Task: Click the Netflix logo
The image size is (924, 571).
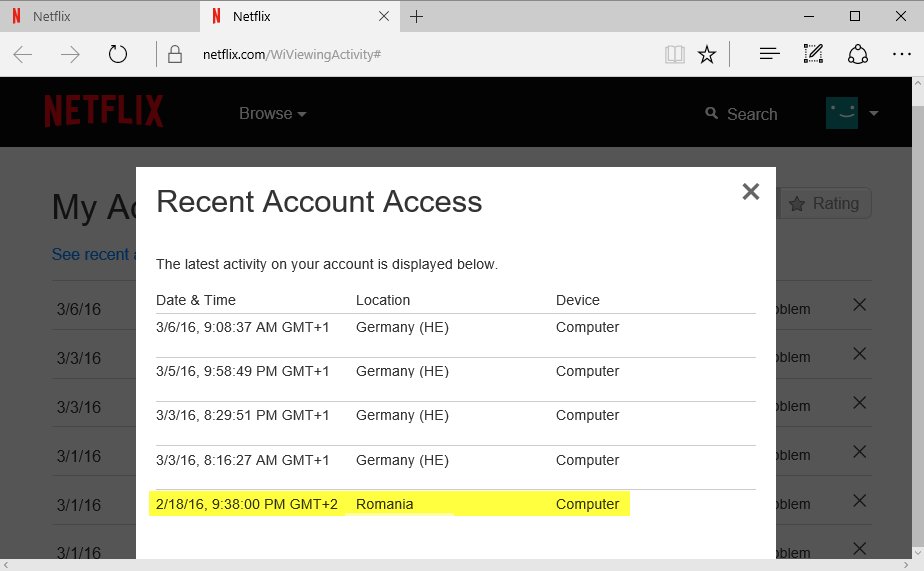Action: [103, 112]
